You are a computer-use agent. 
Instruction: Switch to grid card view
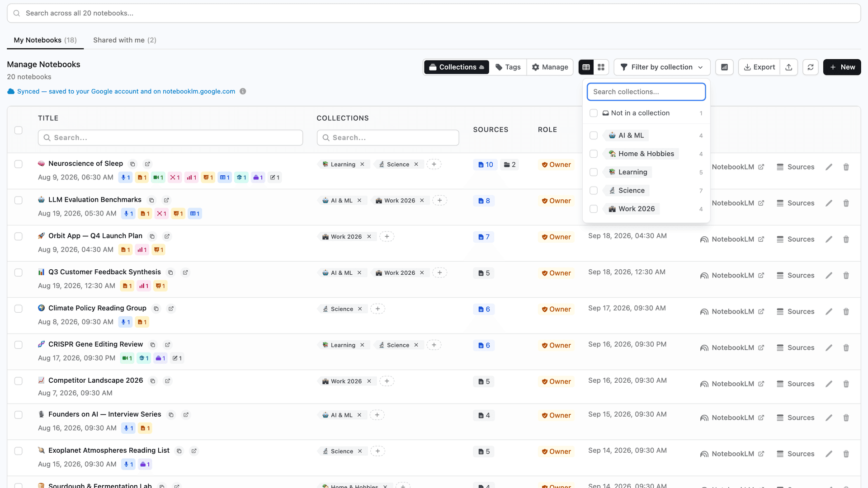pos(601,67)
